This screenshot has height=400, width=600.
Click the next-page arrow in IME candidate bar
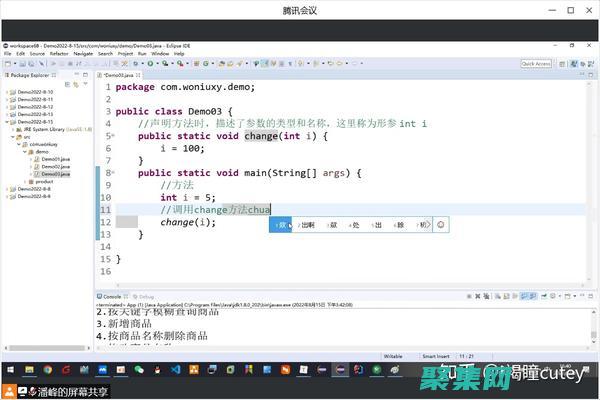click(428, 225)
